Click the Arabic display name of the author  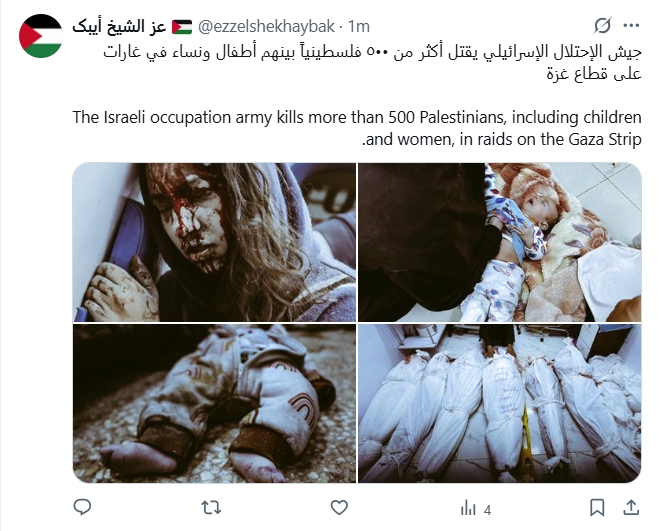point(119,26)
